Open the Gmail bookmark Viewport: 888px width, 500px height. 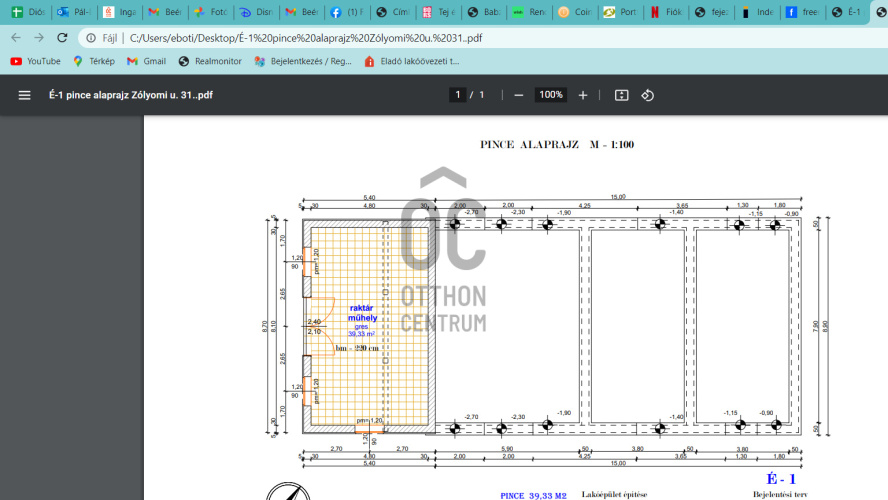(147, 61)
